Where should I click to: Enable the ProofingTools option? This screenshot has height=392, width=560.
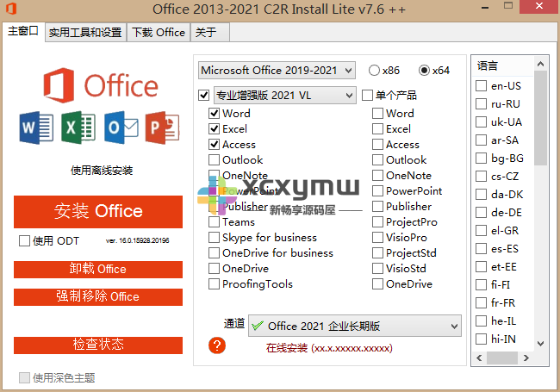[214, 283]
